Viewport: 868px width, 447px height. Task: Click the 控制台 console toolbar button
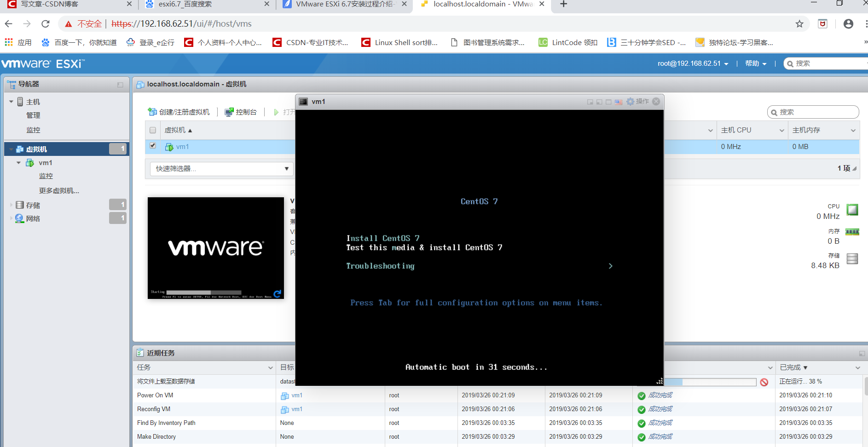coord(240,112)
